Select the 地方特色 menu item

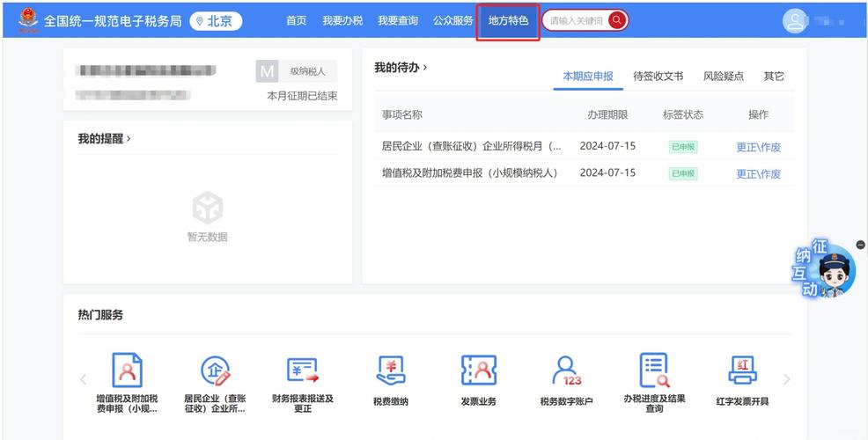coord(508,20)
